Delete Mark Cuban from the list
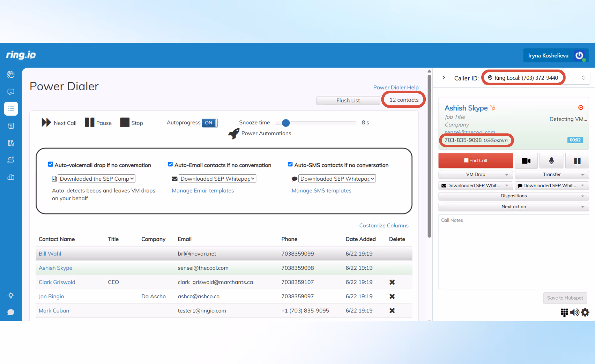 point(392,311)
